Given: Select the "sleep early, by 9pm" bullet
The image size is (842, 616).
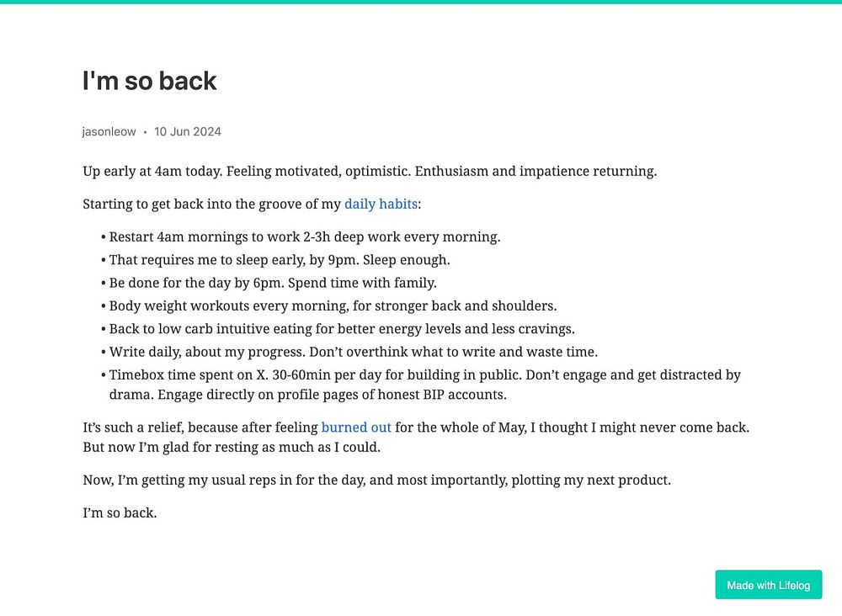Looking at the screenshot, I should (x=280, y=260).
